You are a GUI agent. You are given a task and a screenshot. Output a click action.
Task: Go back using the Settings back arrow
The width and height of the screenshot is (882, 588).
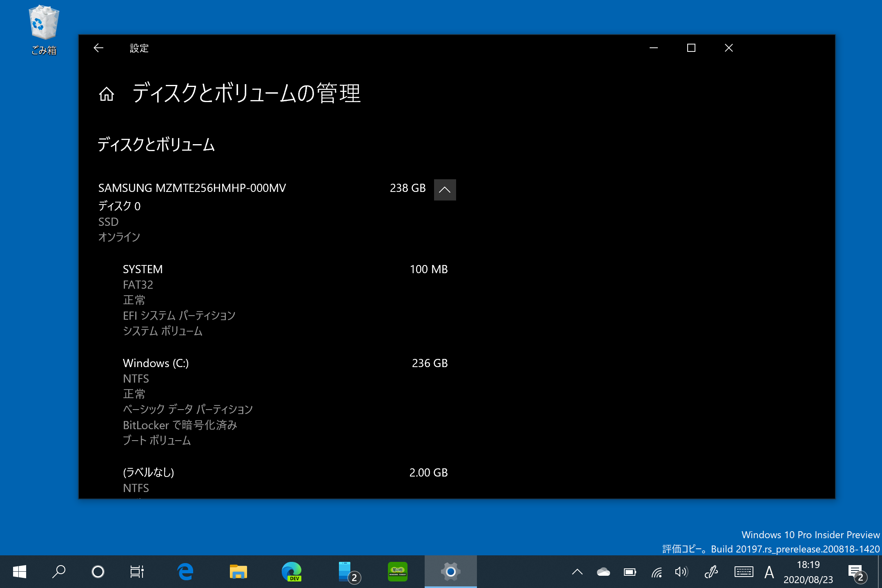pyautogui.click(x=98, y=48)
